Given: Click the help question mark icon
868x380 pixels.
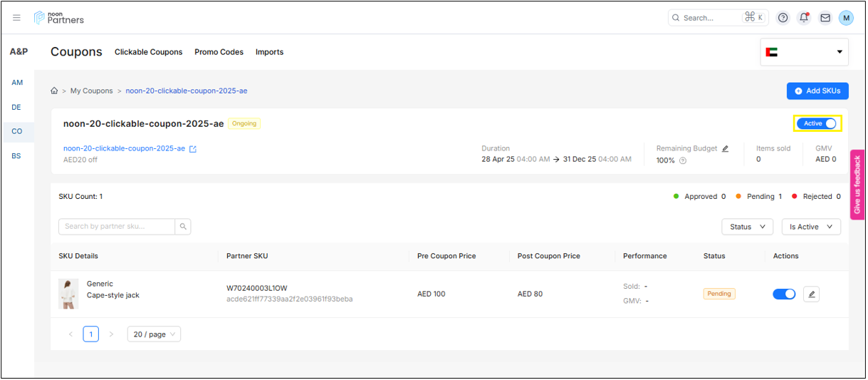Looking at the screenshot, I should click(783, 18).
